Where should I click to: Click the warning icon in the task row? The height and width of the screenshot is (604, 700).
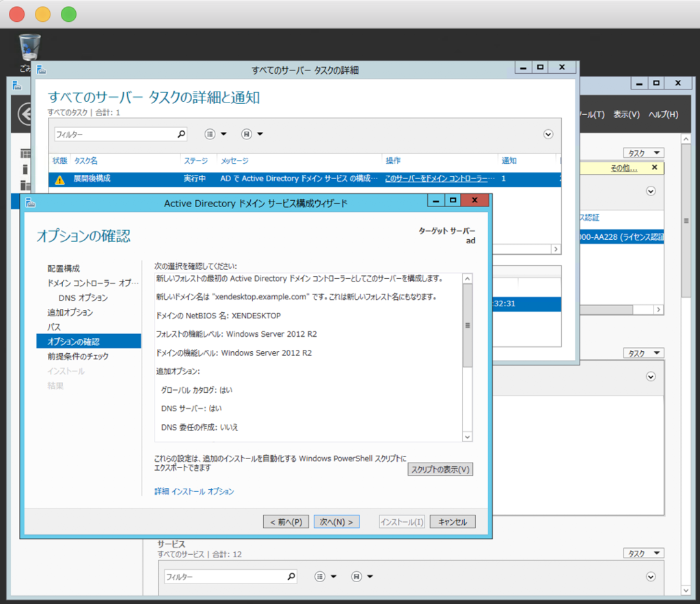(x=59, y=179)
